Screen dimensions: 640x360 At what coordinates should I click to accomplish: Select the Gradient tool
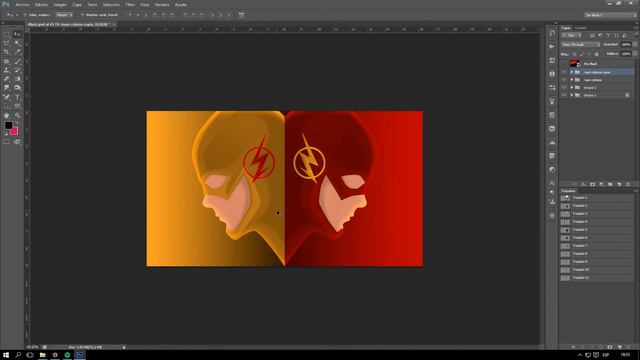[x=17, y=79]
